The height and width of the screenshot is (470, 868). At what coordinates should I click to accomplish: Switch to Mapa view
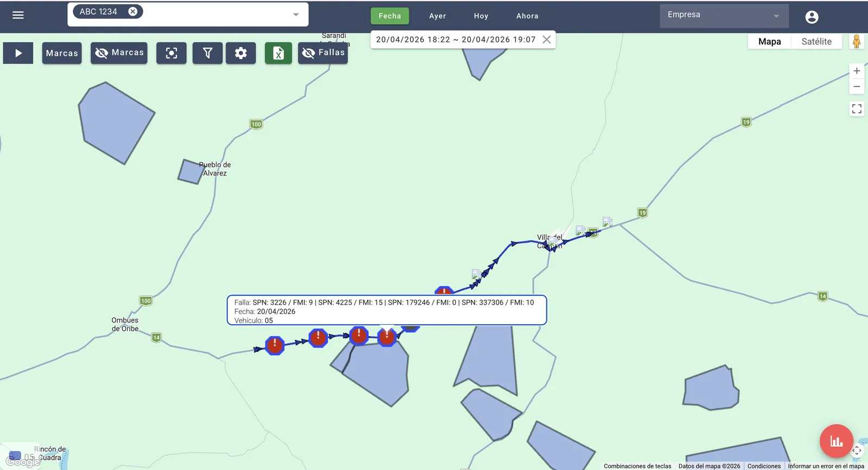pos(769,42)
